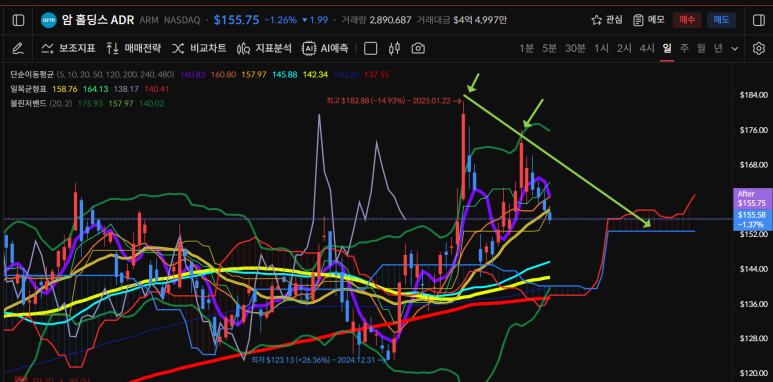Open 매매전략 trading strategy menu
This screenshot has height=382, width=773.
click(134, 48)
